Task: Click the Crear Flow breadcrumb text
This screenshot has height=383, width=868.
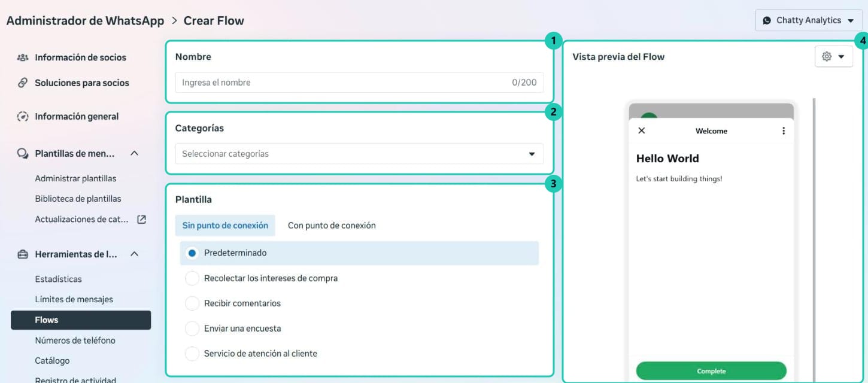Action: (214, 20)
